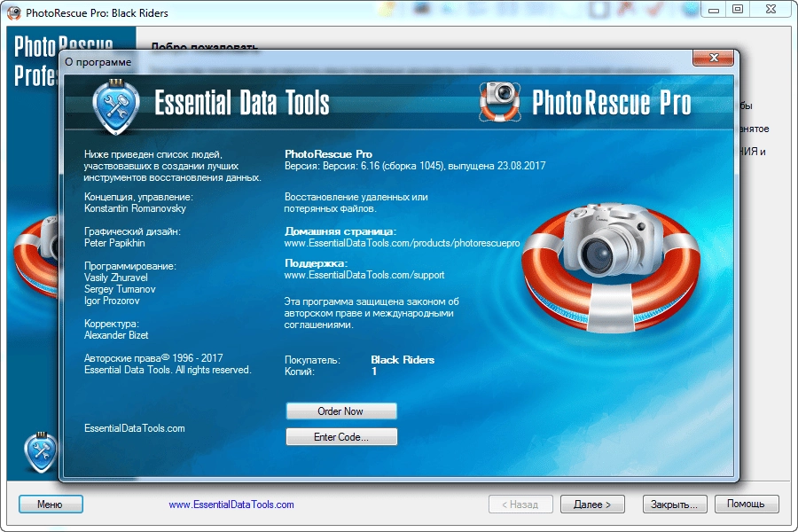Screen dimensions: 798x532
Task: Open www.EssentialDataTools.com link at bottom of main window
Action: [x=231, y=505]
